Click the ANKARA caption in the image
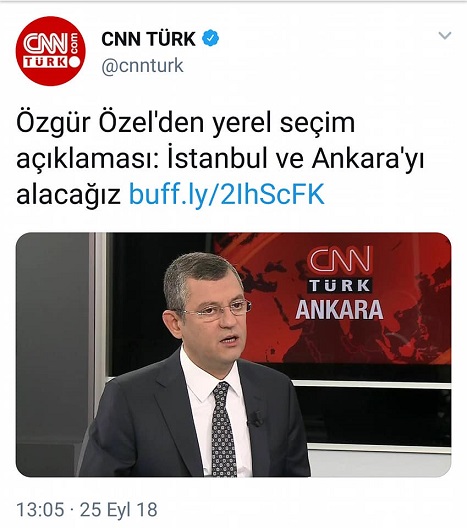This screenshot has height=528, width=467. point(339,310)
